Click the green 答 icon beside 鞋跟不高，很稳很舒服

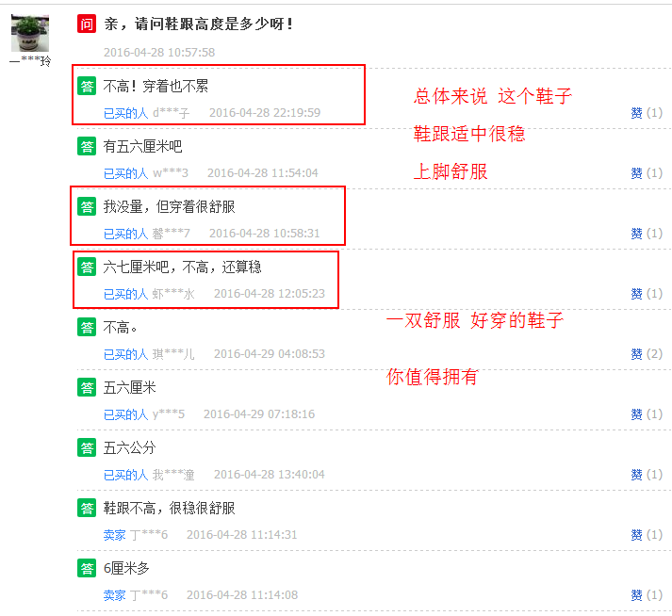[x=87, y=508]
